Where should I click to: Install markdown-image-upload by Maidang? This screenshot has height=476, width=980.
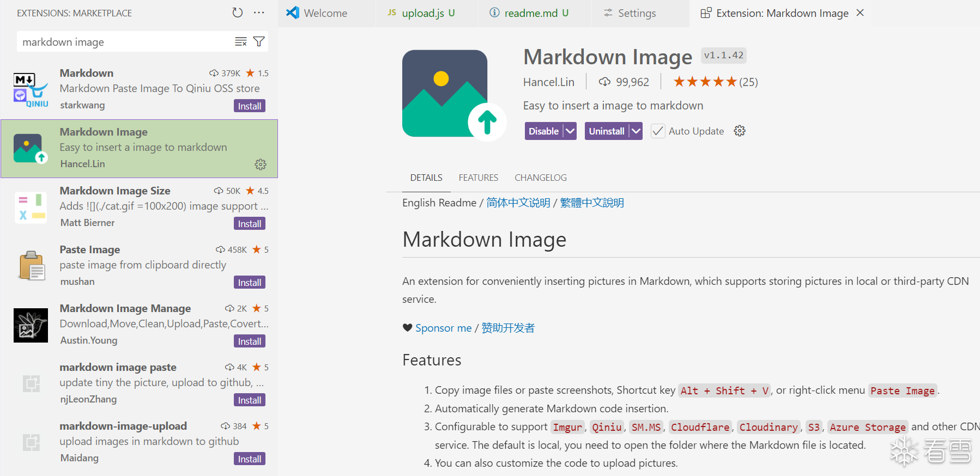(x=250, y=459)
